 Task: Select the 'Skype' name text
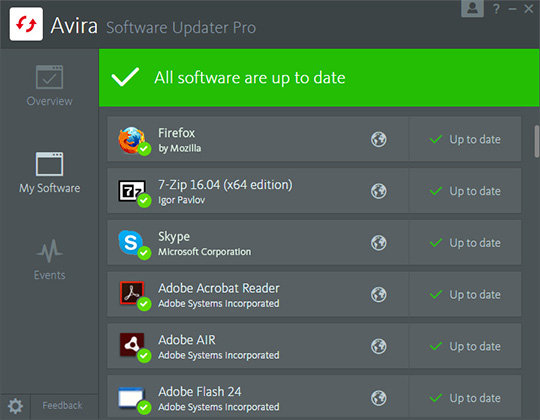pos(174,237)
